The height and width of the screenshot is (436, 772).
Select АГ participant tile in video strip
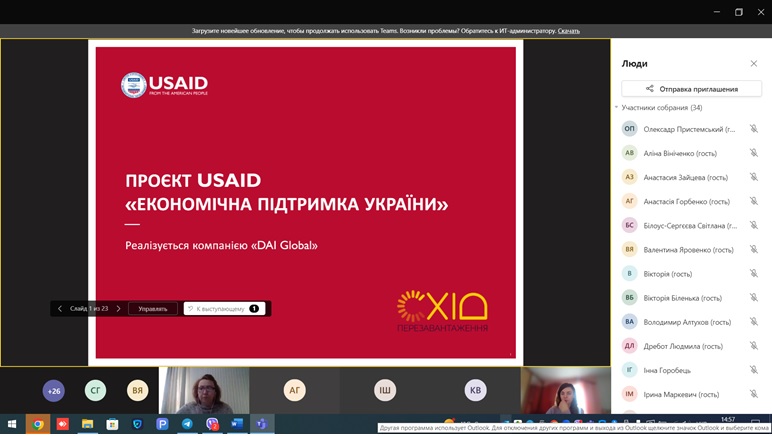[294, 390]
